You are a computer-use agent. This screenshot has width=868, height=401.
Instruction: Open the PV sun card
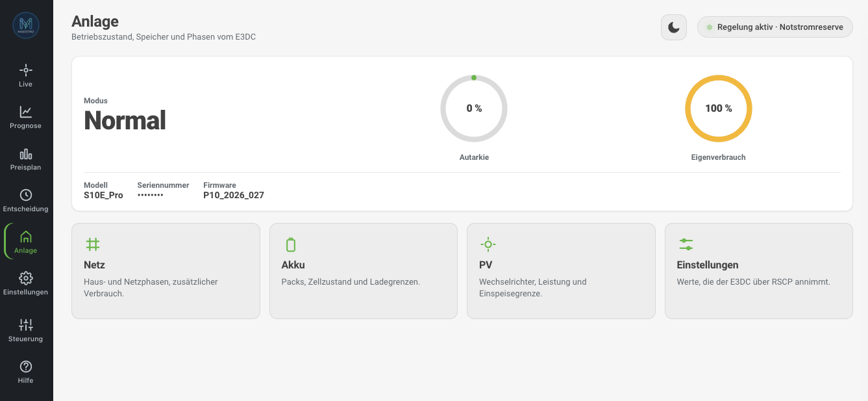[x=561, y=271]
